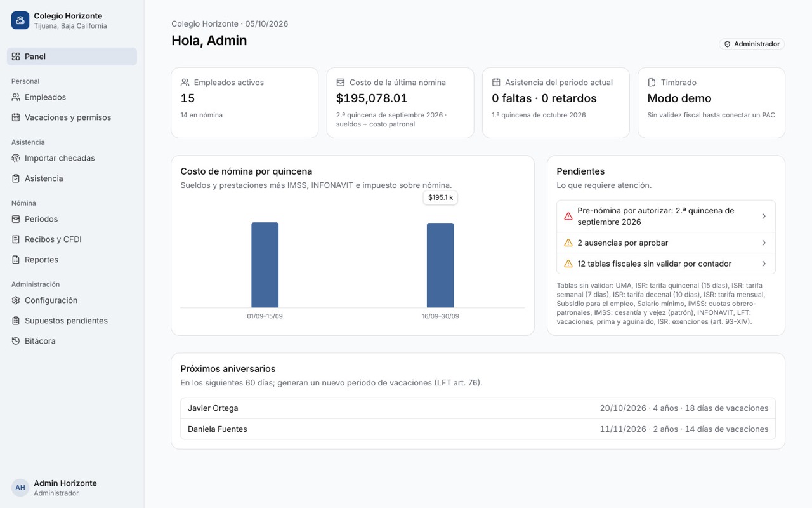The image size is (812, 508).
Task: Select the Javier Ortega anniversary row
Action: click(478, 408)
